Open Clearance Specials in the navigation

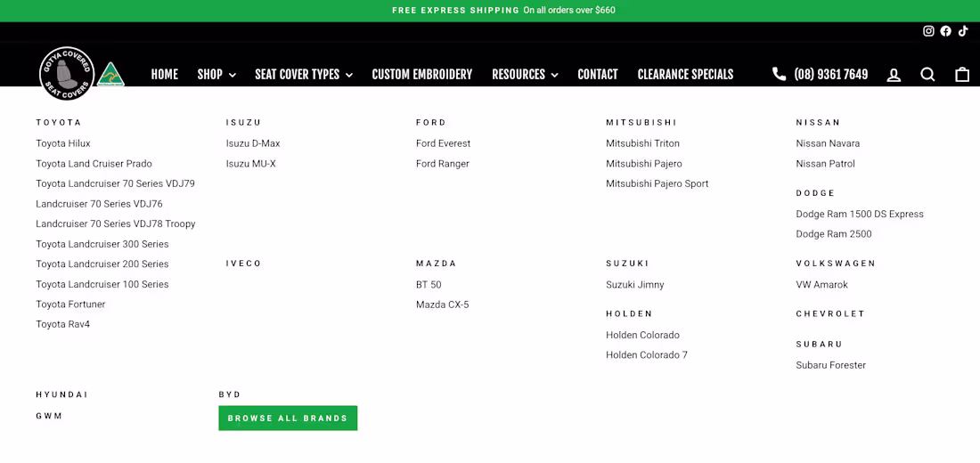click(685, 75)
